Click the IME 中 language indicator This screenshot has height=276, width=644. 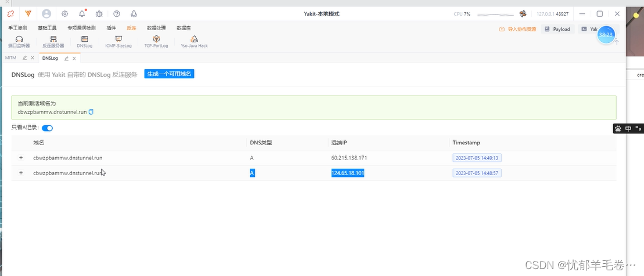coord(628,129)
